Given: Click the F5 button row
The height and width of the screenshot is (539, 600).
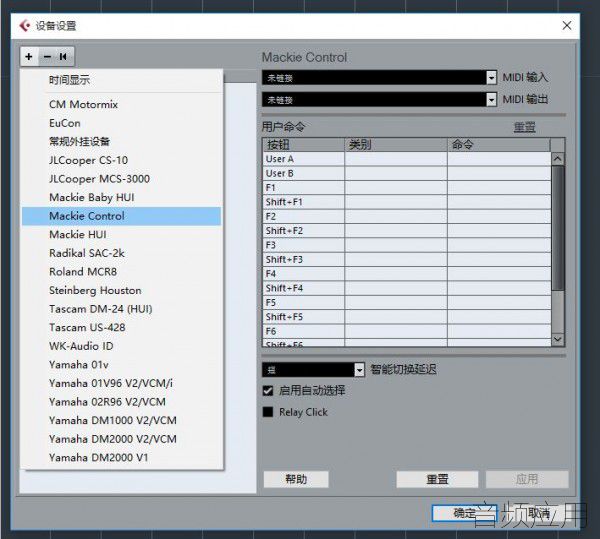Looking at the screenshot, I should pyautogui.click(x=407, y=303).
